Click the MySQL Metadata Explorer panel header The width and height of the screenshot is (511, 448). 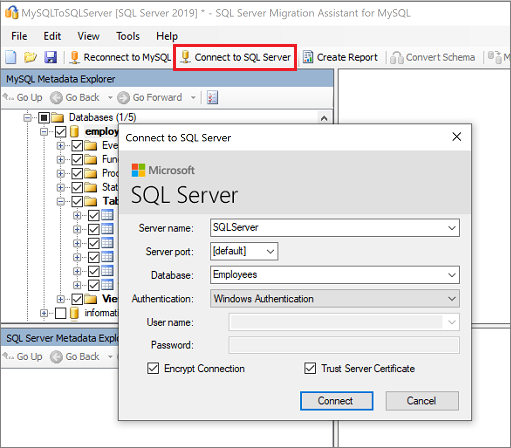point(167,79)
